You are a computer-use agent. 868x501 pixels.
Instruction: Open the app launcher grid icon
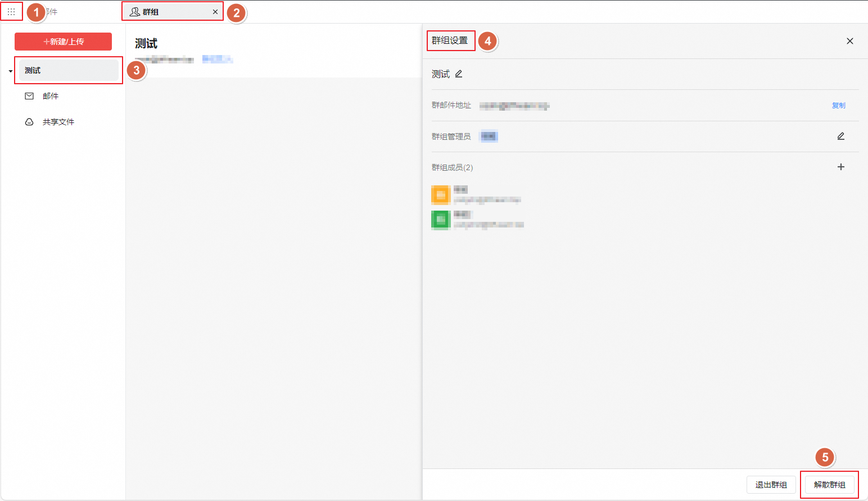click(x=11, y=12)
